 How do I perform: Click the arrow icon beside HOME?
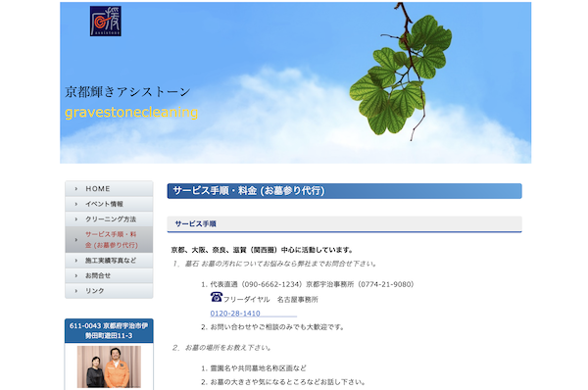(76, 188)
